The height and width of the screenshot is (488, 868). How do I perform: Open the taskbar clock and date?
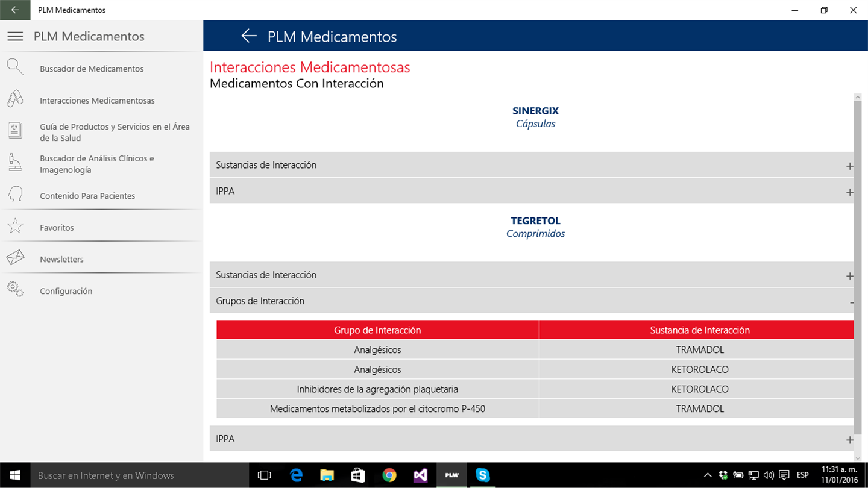[x=839, y=475]
